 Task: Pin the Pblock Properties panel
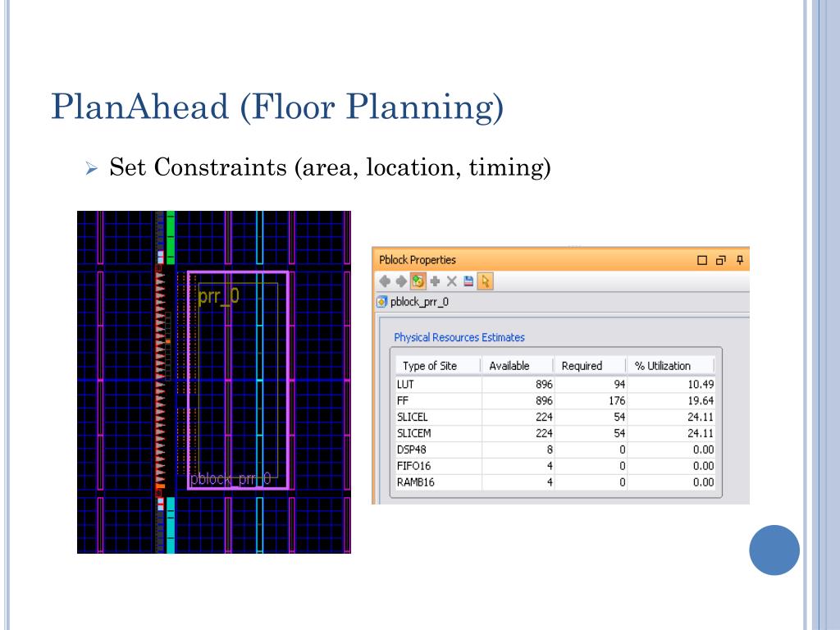pyautogui.click(x=740, y=260)
